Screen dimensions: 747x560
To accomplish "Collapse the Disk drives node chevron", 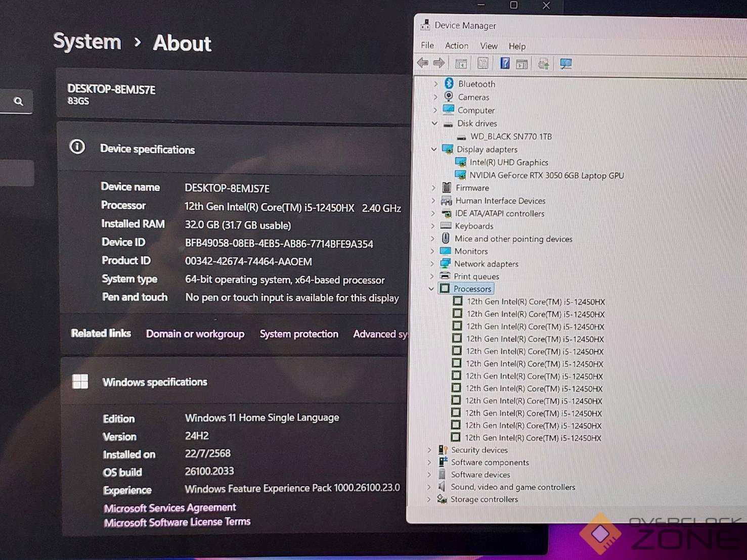I will (434, 123).
